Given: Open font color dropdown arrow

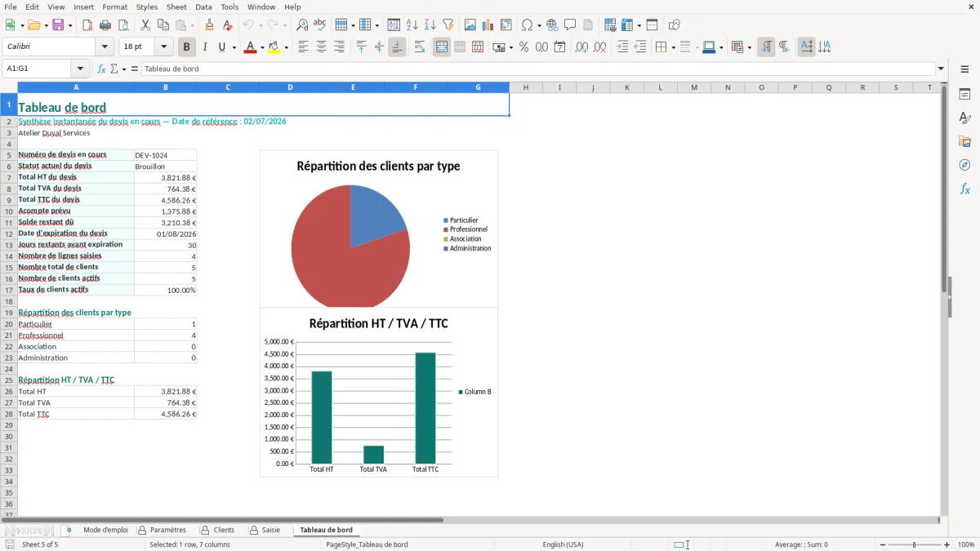Looking at the screenshot, I should 261,47.
